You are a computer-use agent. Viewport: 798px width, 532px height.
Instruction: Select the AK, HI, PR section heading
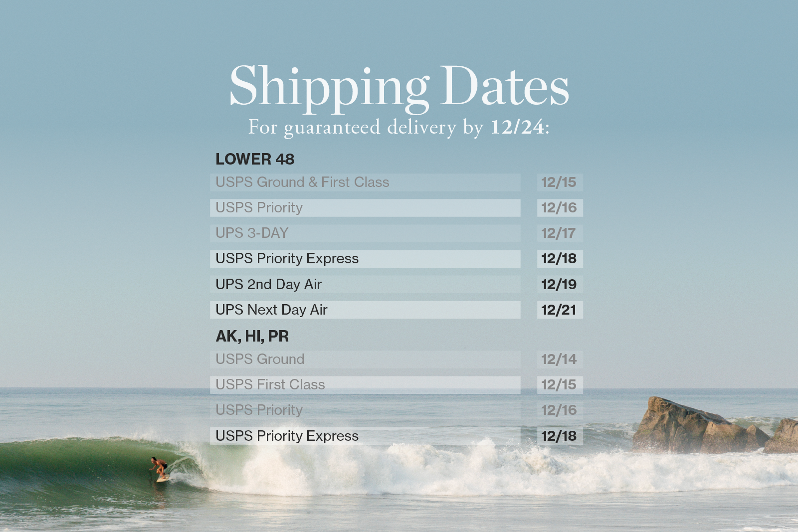252,337
